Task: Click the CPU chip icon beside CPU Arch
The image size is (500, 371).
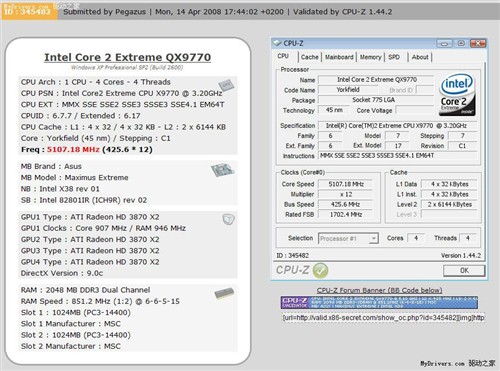Action: click(x=226, y=85)
